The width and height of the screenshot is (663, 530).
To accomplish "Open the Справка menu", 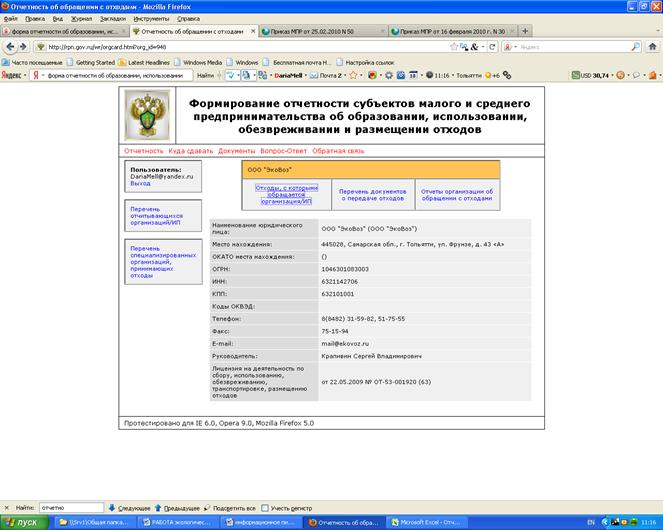I will tap(188, 19).
